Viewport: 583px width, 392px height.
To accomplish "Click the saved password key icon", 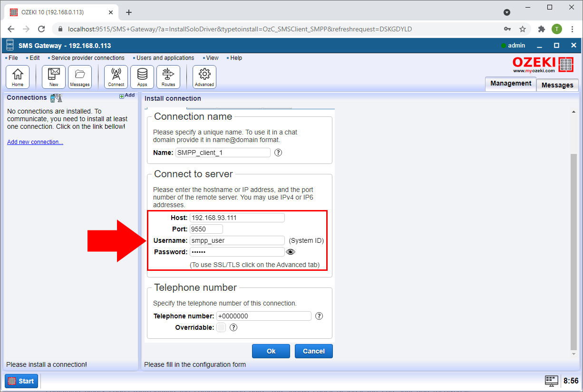I will tap(508, 29).
